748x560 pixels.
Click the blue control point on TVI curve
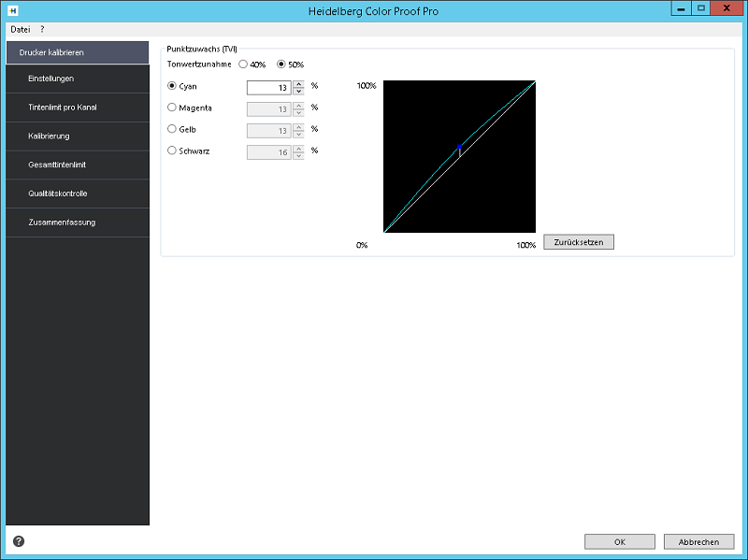click(459, 147)
